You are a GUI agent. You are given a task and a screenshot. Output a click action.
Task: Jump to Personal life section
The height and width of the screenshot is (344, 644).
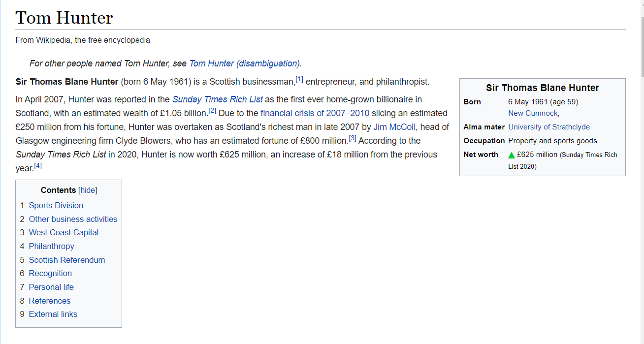(x=51, y=287)
